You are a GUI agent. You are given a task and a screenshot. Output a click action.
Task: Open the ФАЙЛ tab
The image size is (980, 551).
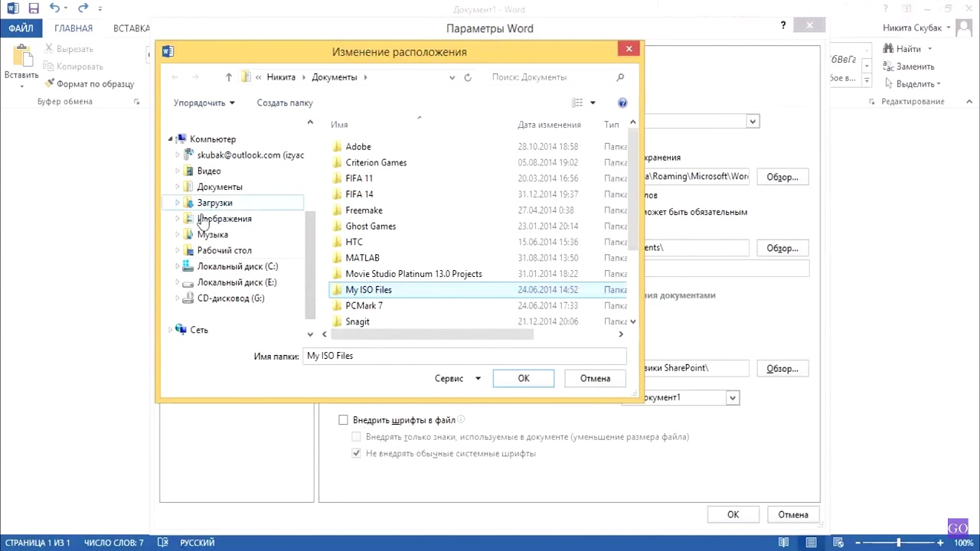[x=21, y=28]
